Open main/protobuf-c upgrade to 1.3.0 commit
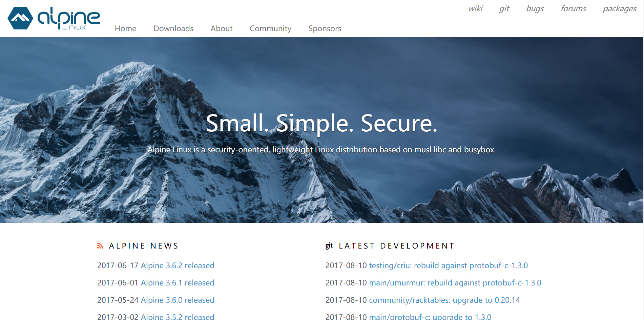Image resolution: width=644 pixels, height=320 pixels. coord(430,317)
